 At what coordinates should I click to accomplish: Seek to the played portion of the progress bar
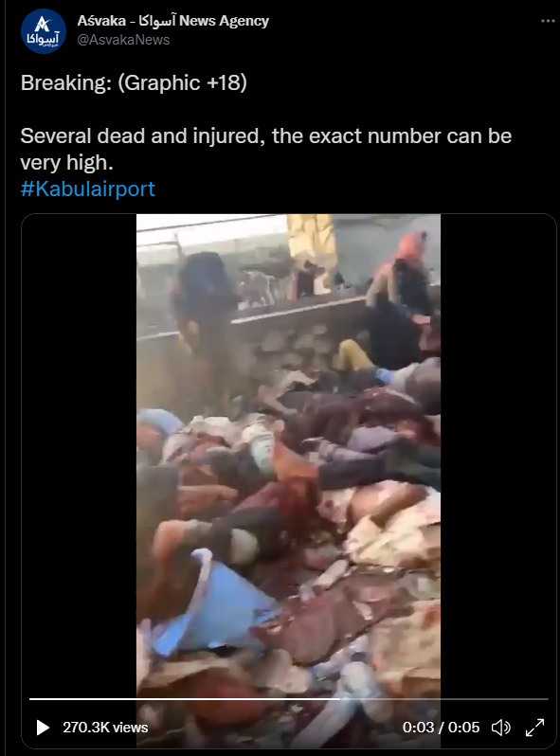tap(184, 698)
